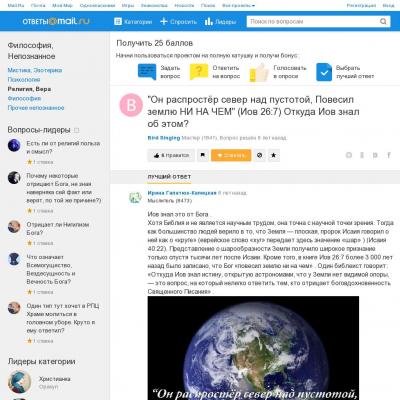Open question 'Почему некоторые отрицают Бога'
Viewport: 400px width, 400px height.
click(x=64, y=188)
